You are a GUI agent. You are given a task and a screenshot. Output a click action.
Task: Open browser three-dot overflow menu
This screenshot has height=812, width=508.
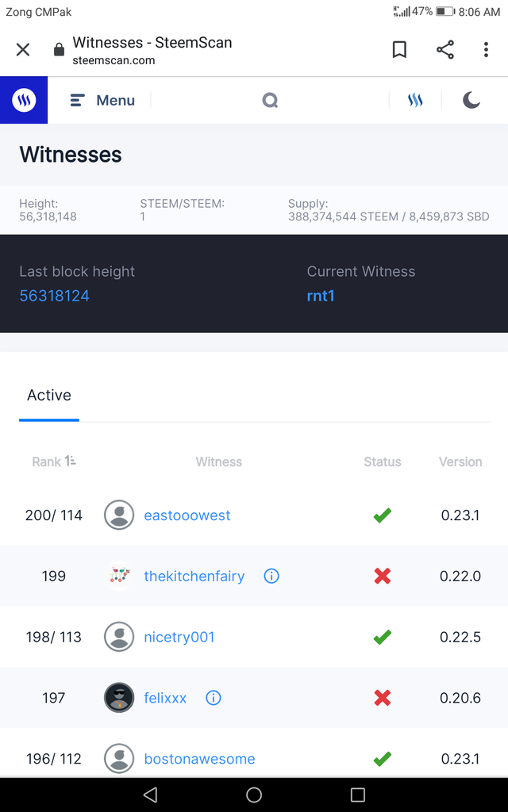[x=486, y=50]
